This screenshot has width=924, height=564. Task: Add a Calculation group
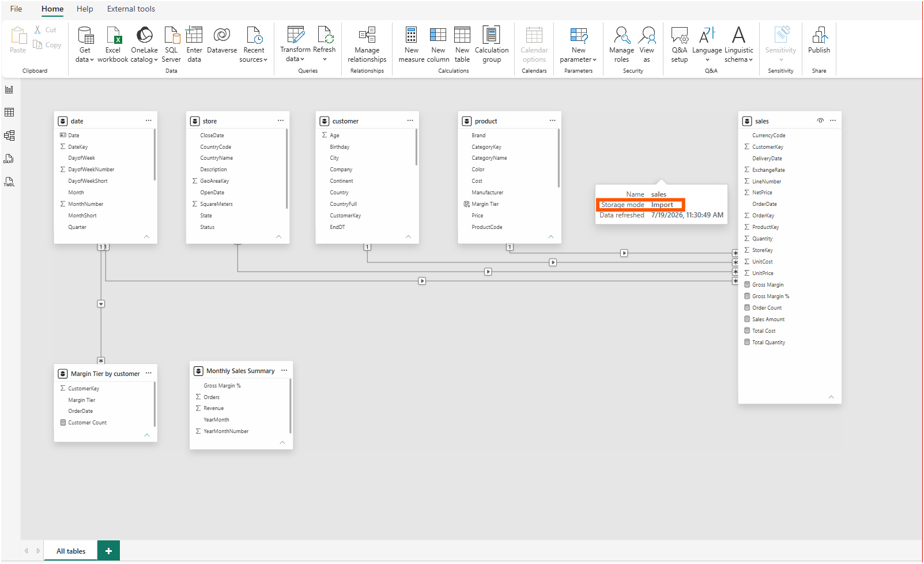point(492,44)
